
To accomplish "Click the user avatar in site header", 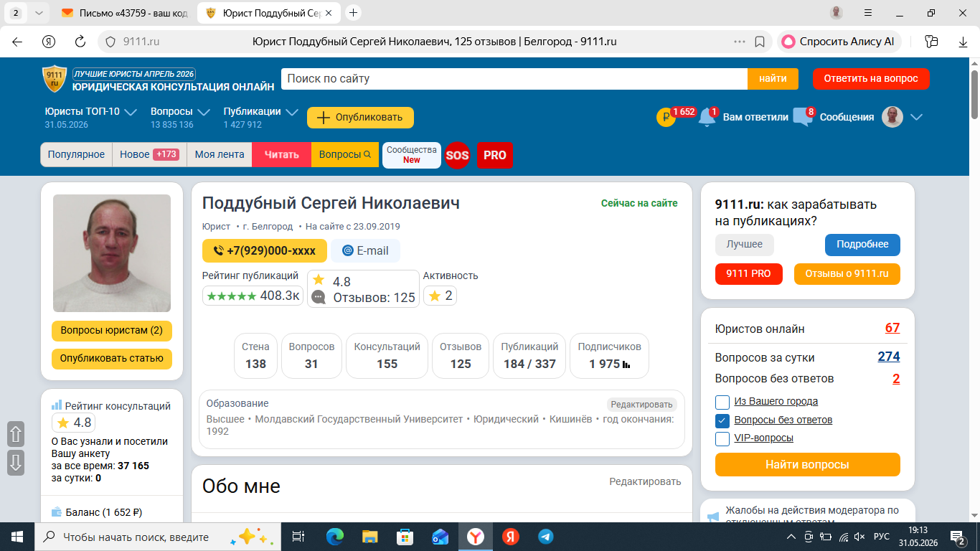I will point(892,117).
